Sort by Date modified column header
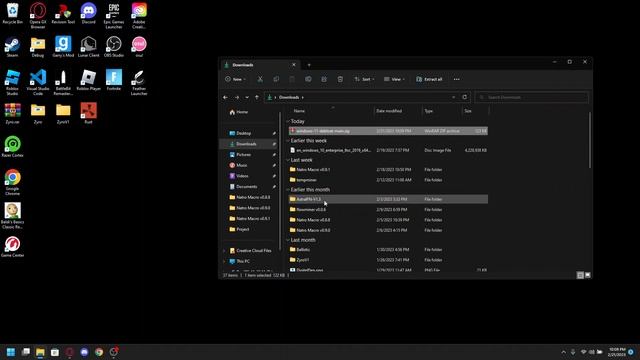The image size is (640, 360). (x=389, y=111)
